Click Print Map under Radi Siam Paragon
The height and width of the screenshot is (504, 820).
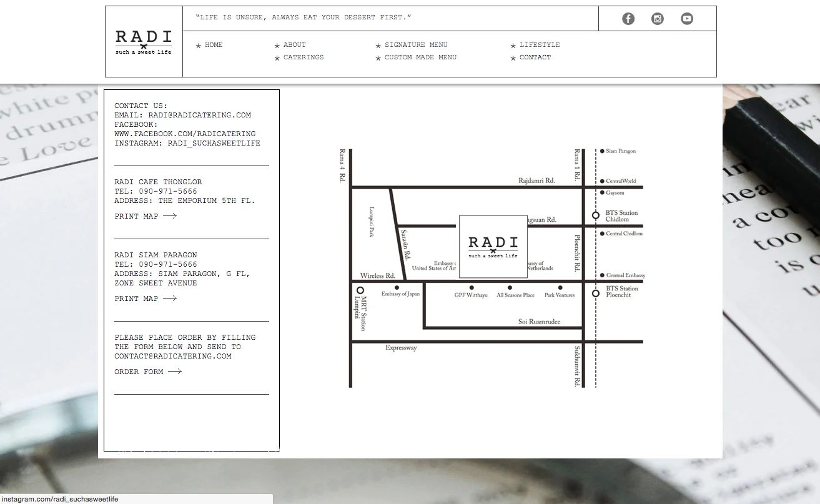tap(136, 299)
